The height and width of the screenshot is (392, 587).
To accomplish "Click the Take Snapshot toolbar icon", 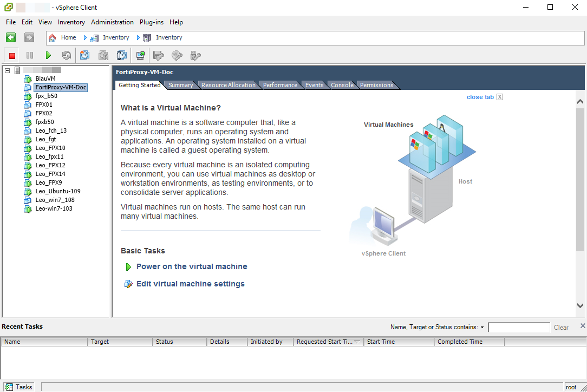I will pyautogui.click(x=84, y=55).
